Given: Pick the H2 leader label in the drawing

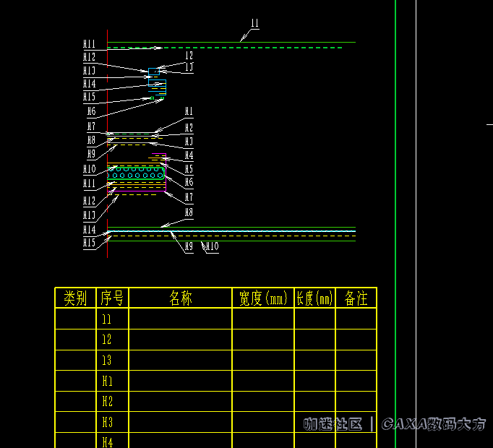Looking at the screenshot, I should (189, 128).
